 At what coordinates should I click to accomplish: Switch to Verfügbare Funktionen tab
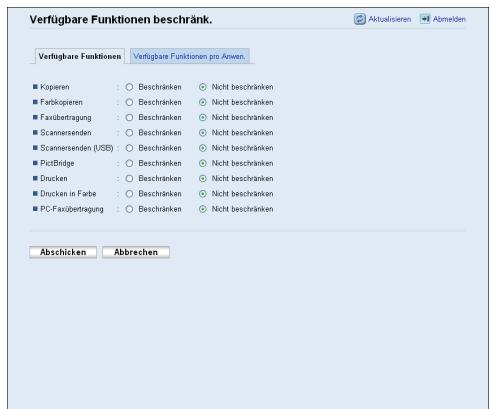pyautogui.click(x=80, y=56)
